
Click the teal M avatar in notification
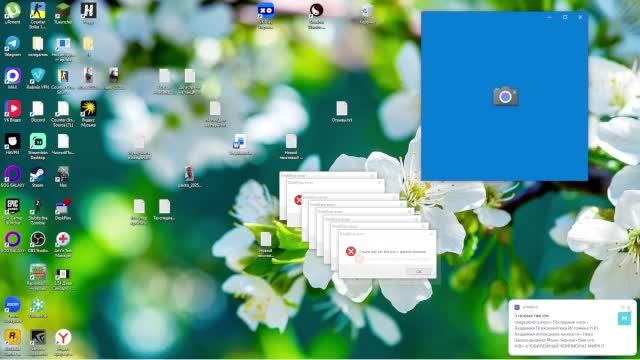coord(624,318)
